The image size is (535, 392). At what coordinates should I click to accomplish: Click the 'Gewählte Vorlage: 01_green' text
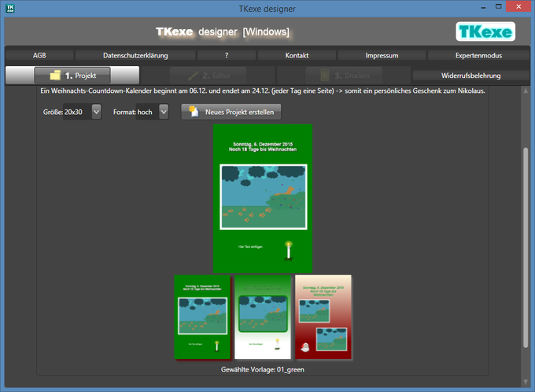pyautogui.click(x=262, y=369)
